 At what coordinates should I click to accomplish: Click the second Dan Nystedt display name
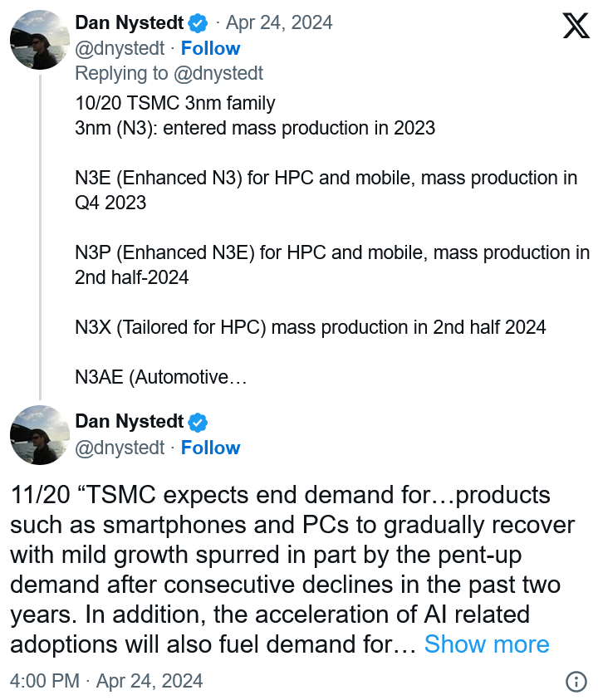[x=129, y=422]
